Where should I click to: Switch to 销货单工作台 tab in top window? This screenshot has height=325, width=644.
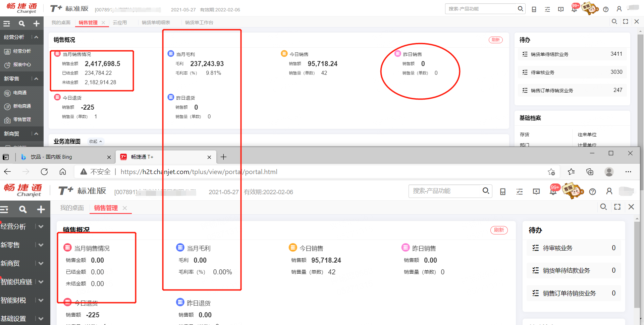pyautogui.click(x=199, y=22)
